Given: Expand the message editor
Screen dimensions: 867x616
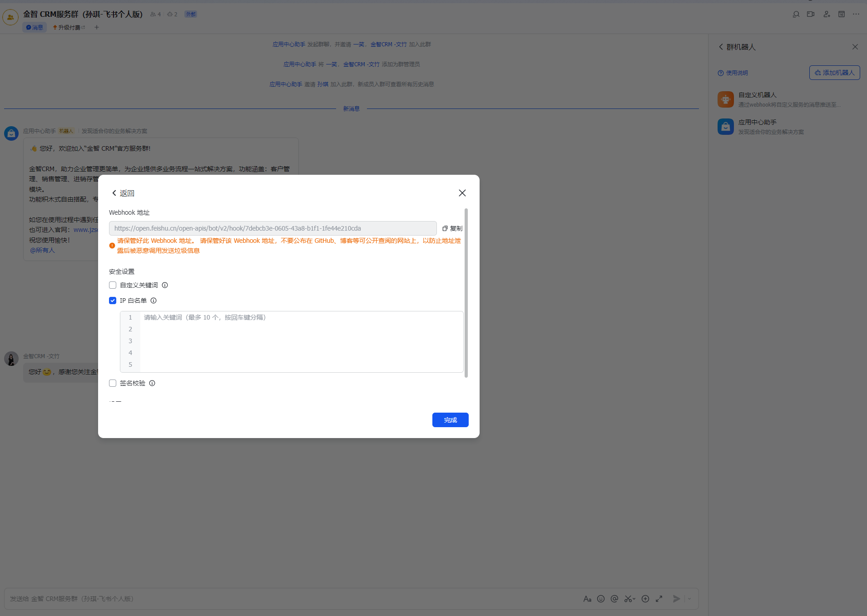Looking at the screenshot, I should (x=659, y=599).
